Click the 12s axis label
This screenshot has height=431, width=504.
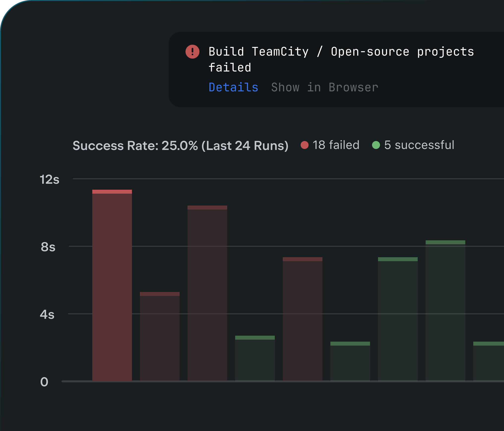(x=49, y=179)
